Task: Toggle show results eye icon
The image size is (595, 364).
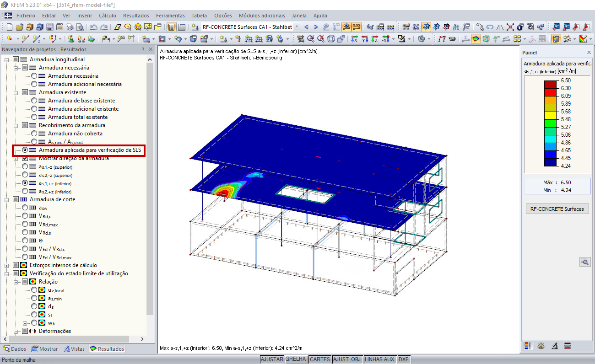Action: pos(347,27)
